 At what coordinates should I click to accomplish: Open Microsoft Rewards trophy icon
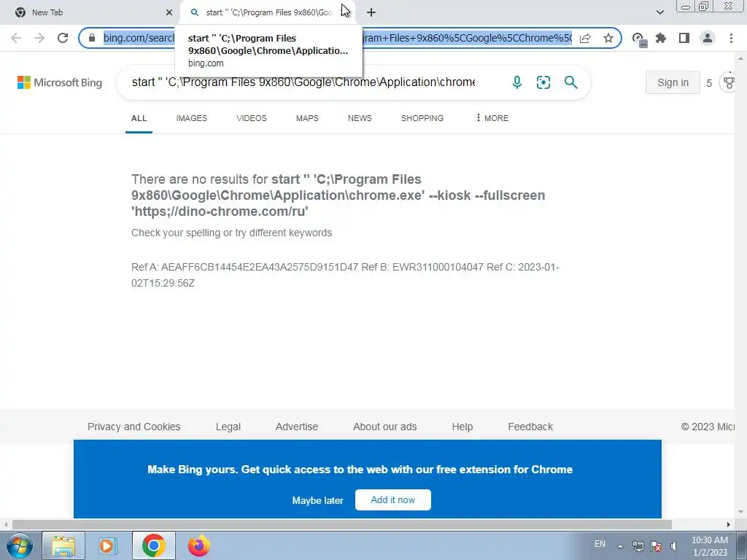(x=729, y=82)
